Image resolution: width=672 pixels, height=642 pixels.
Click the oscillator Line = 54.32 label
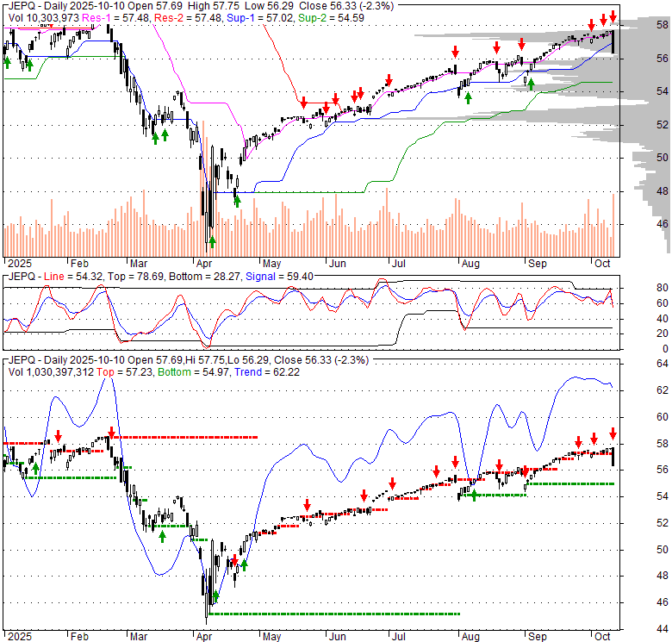pyautogui.click(x=74, y=277)
